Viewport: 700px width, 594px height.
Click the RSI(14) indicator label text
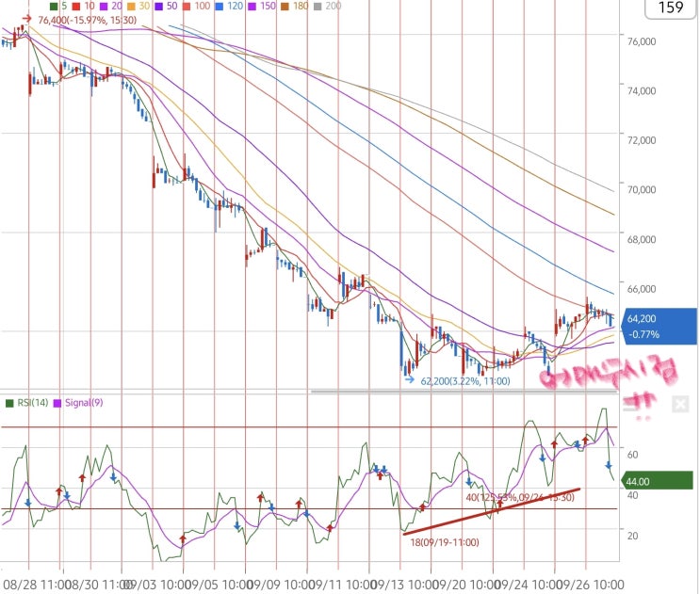pos(33,403)
